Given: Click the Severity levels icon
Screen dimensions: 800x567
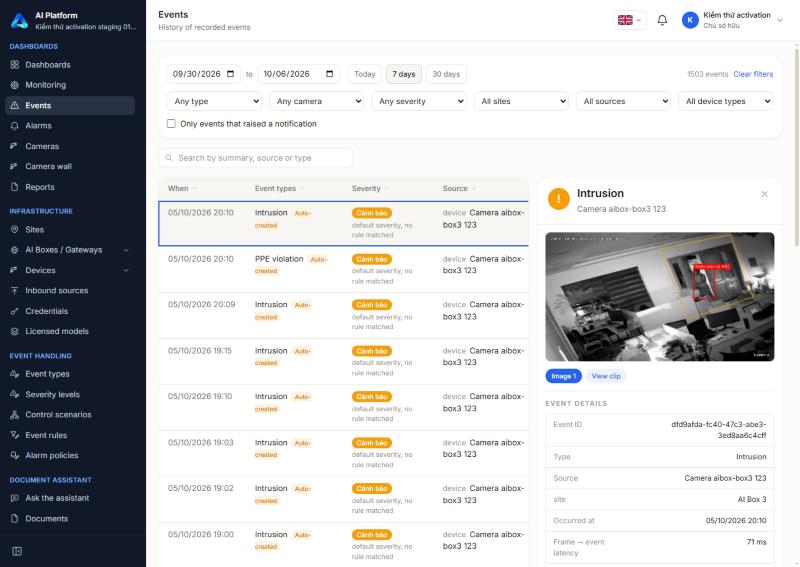Looking at the screenshot, I should click(15, 395).
